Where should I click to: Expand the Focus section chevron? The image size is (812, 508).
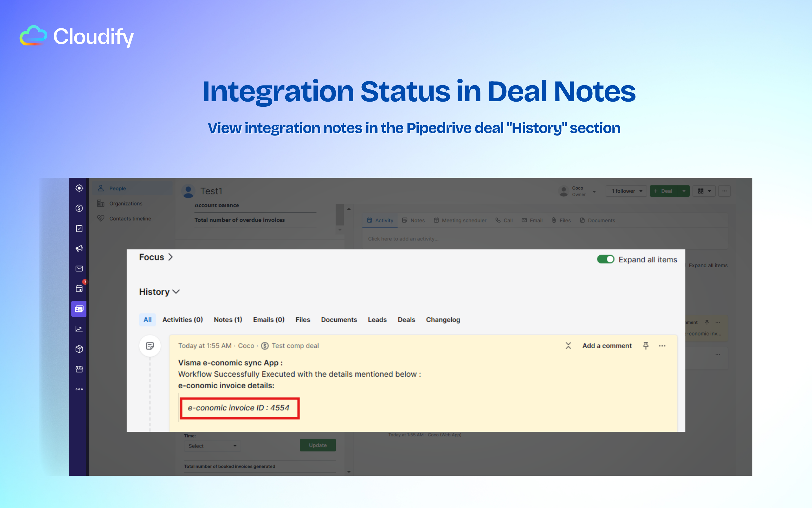coord(171,257)
